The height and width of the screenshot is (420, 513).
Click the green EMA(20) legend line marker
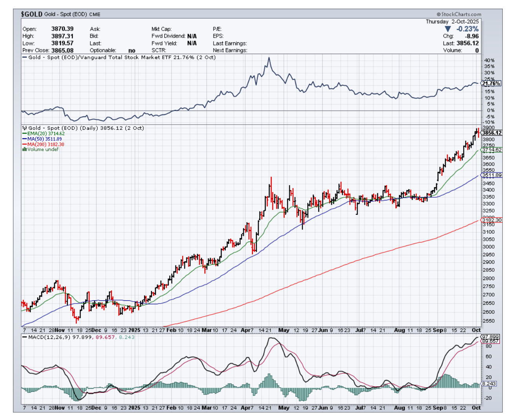click(x=24, y=134)
